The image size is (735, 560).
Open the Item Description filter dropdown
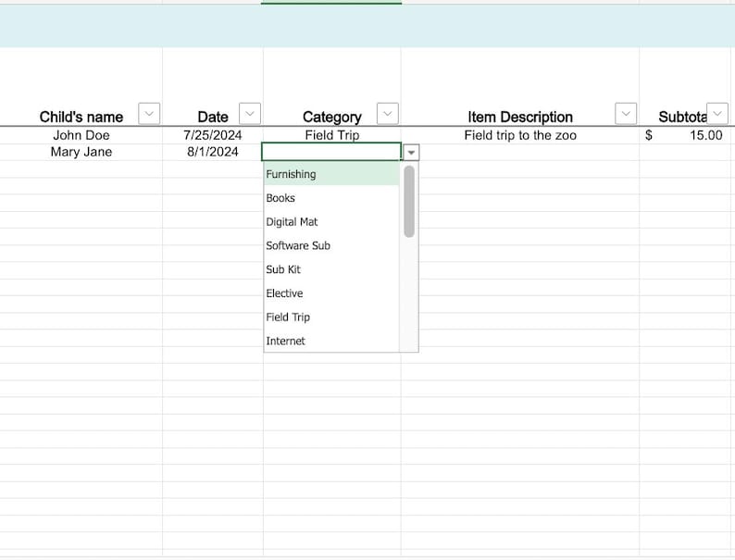626,114
